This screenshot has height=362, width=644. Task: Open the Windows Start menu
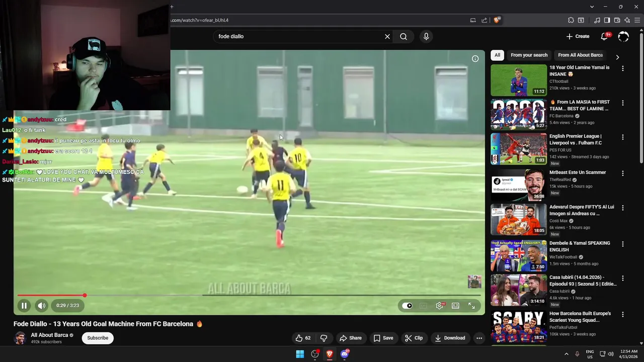click(x=300, y=354)
